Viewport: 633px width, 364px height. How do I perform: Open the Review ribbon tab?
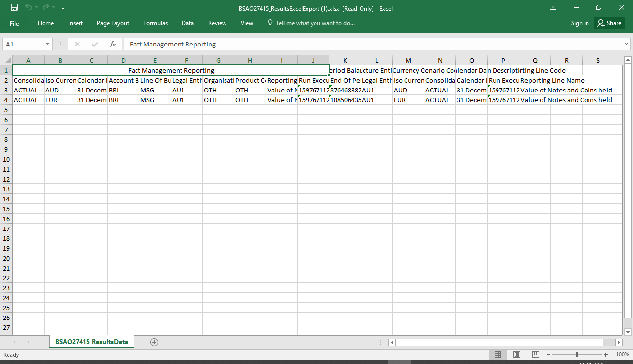(x=217, y=23)
